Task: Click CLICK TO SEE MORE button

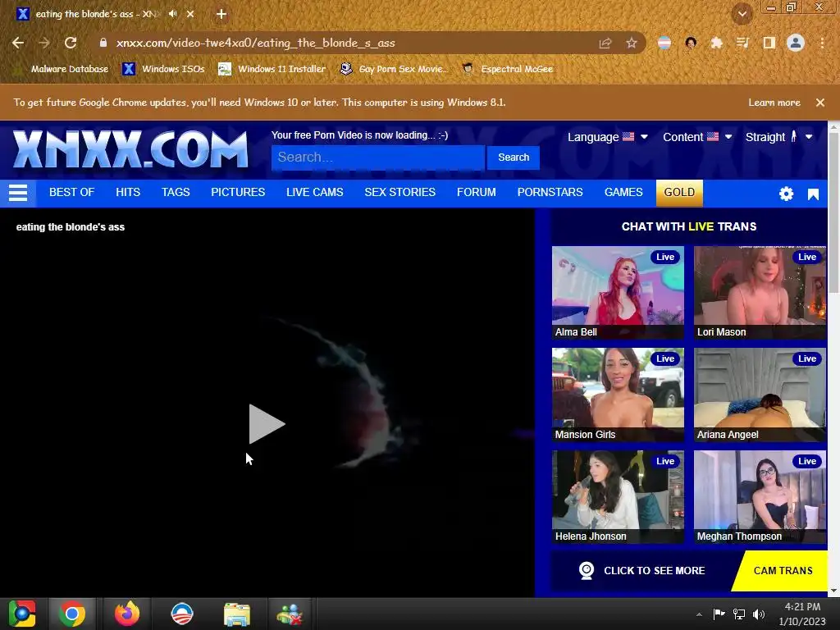Action: (641, 571)
